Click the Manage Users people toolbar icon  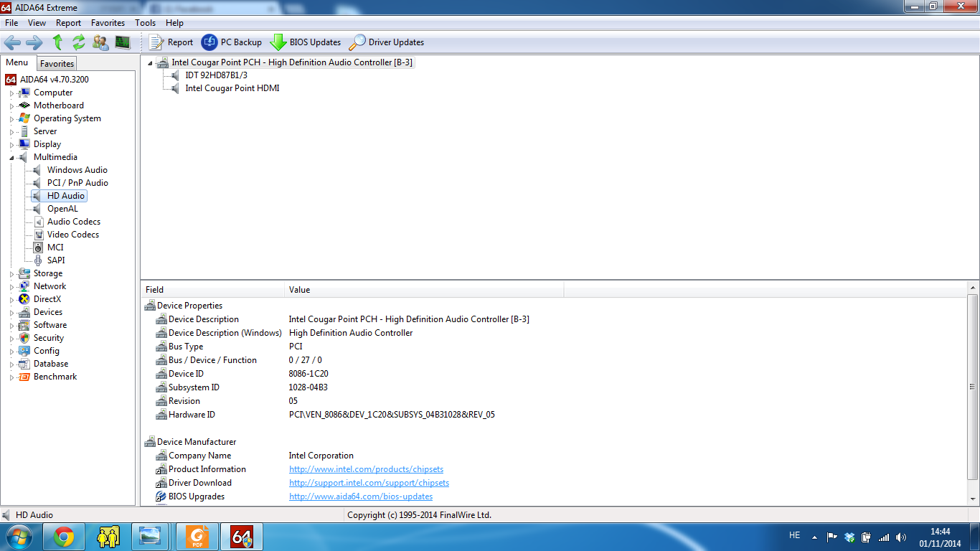(x=101, y=42)
